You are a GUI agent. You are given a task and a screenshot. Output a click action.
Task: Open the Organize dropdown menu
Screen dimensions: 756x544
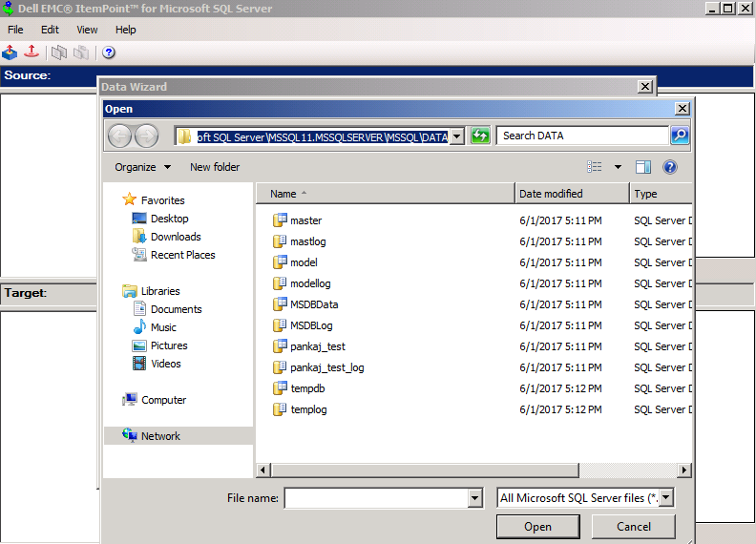[x=142, y=167]
